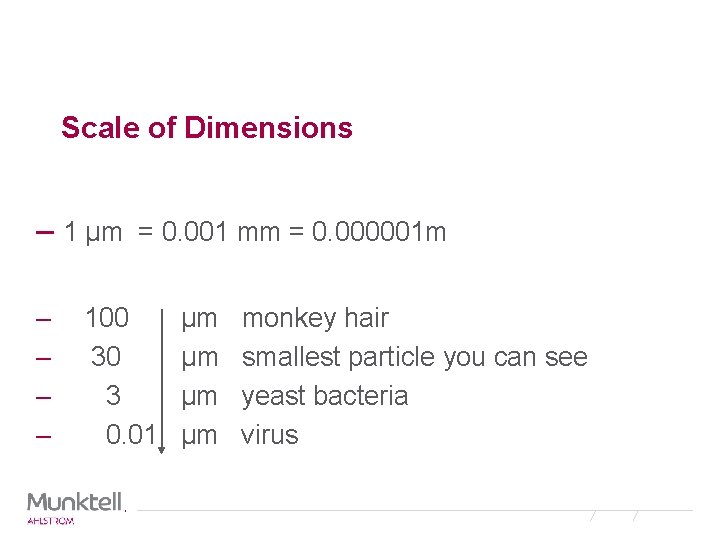
Task: Click the value 0.001 mm
Action: click(220, 231)
